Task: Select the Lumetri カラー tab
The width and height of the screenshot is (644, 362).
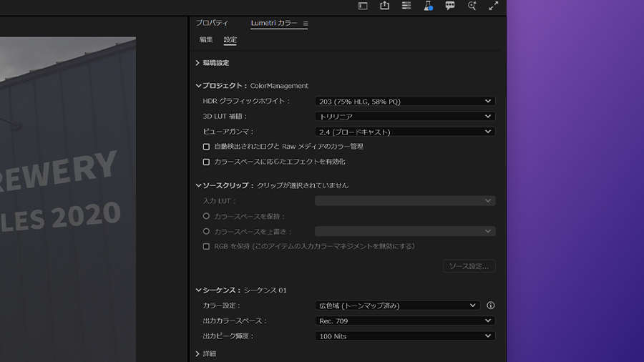Action: (274, 23)
